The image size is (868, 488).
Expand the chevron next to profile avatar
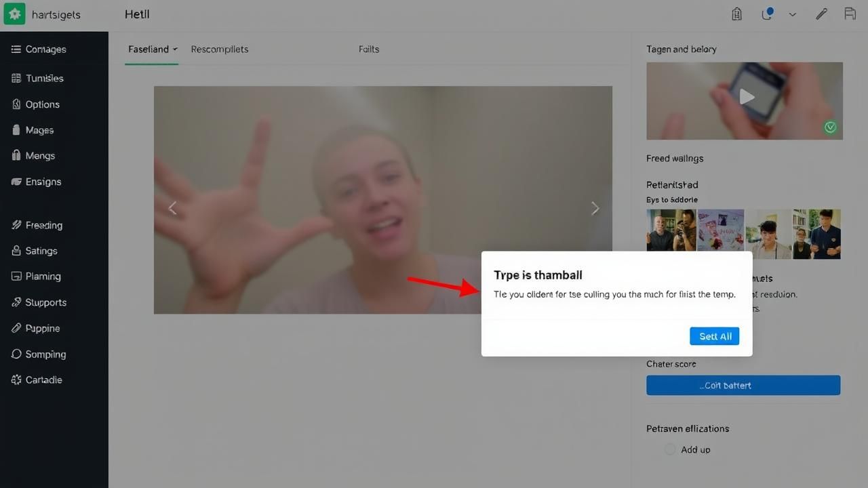click(x=792, y=14)
